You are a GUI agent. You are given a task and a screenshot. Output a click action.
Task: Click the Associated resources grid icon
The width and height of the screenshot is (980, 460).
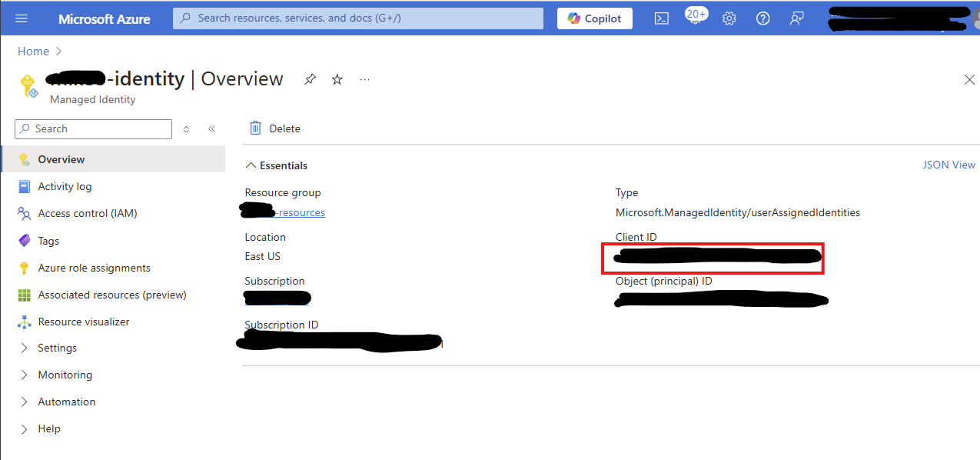coord(24,295)
